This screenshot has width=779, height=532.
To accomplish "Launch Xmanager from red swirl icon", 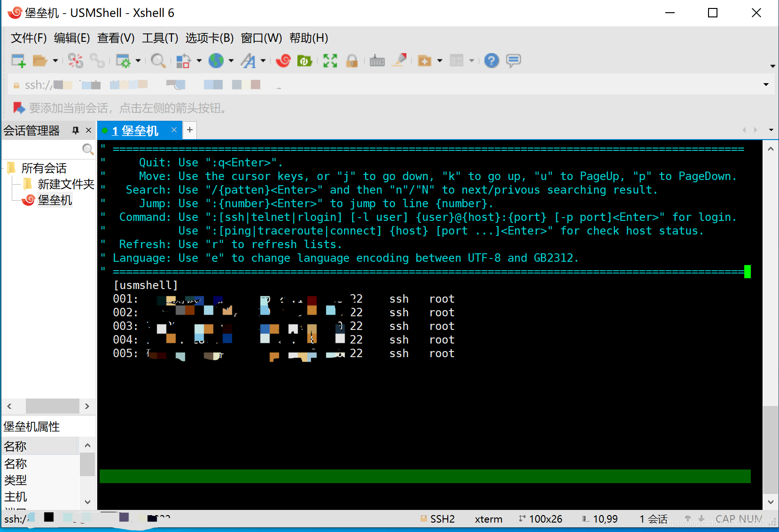I will click(283, 61).
